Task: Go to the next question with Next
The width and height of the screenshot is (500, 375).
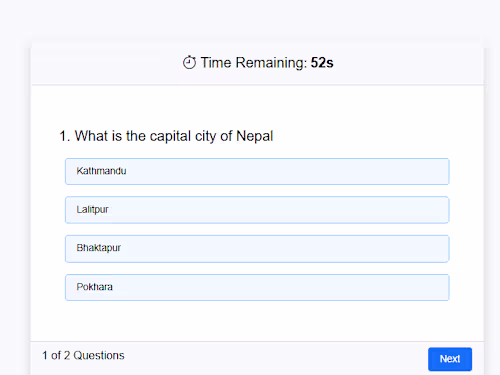Action: point(450,359)
